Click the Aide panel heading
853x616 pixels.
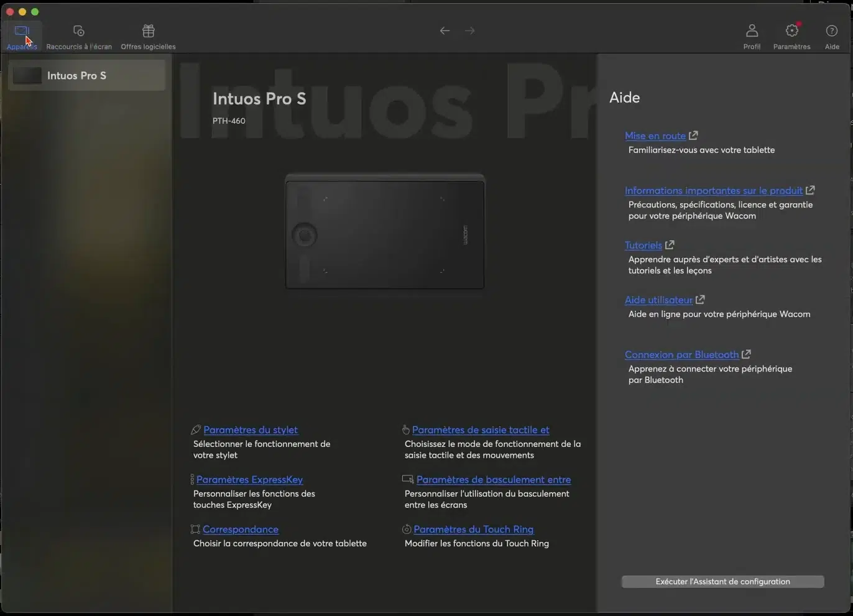(624, 98)
